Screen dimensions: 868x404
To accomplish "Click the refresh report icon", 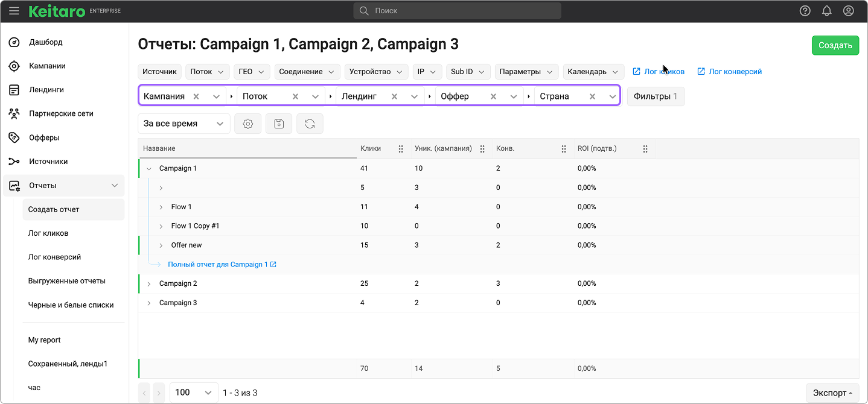I will tap(310, 124).
